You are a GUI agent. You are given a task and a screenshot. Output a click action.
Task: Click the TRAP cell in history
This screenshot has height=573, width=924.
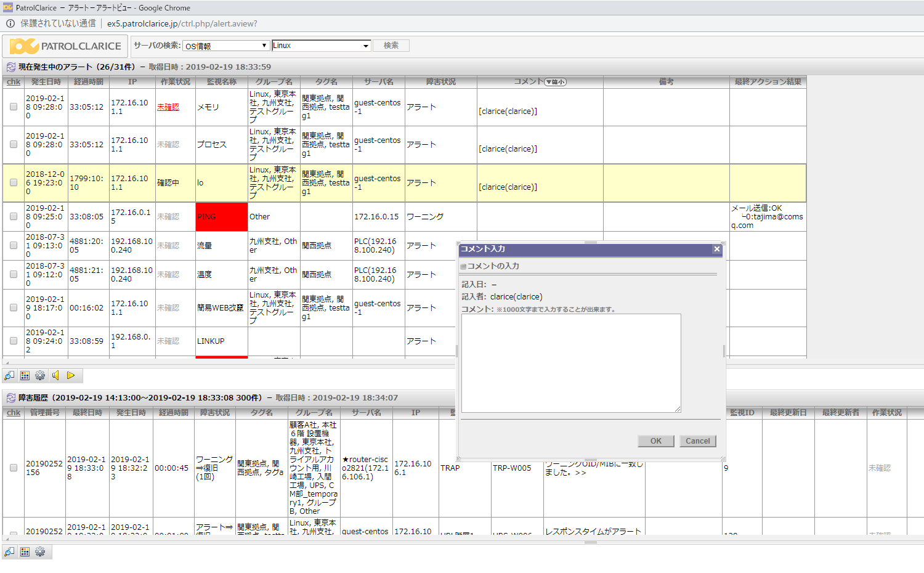point(450,468)
